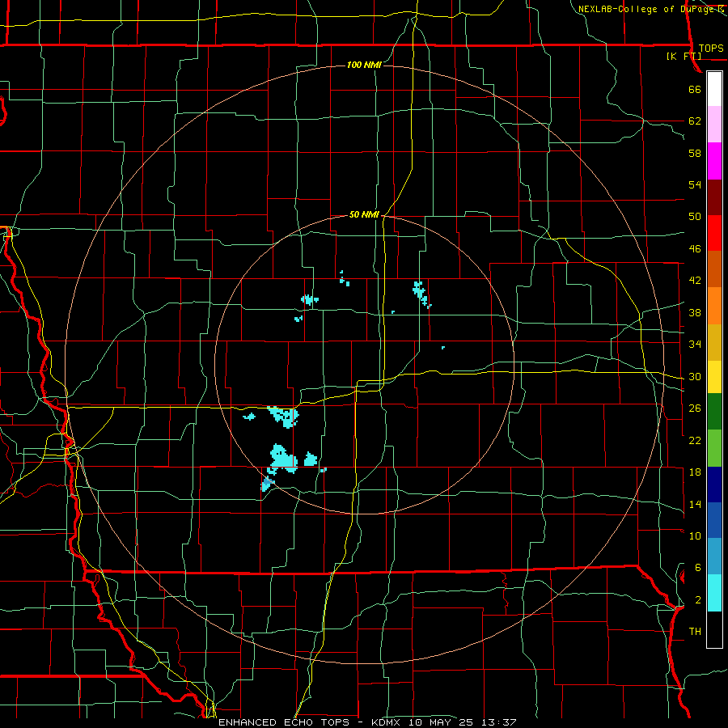Viewport: 728px width, 728px height.
Task: Click the cyan legend swatch
Action: [x=714, y=593]
